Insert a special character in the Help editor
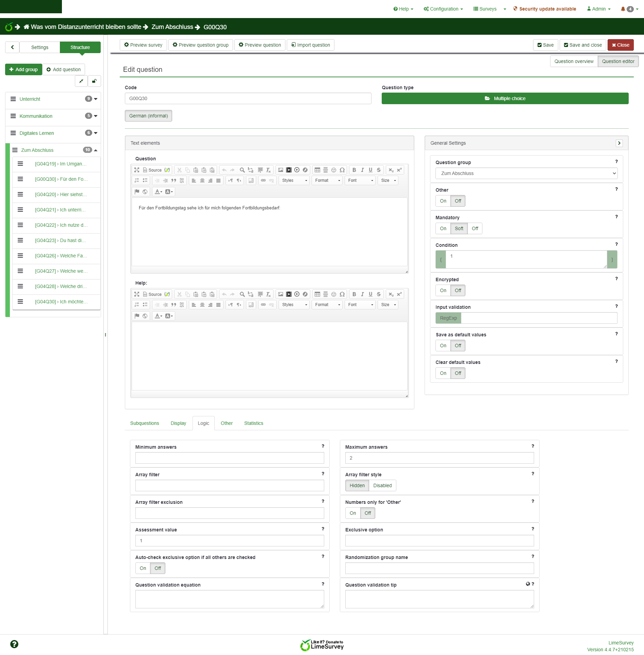This screenshot has height=655, width=644. point(342,294)
